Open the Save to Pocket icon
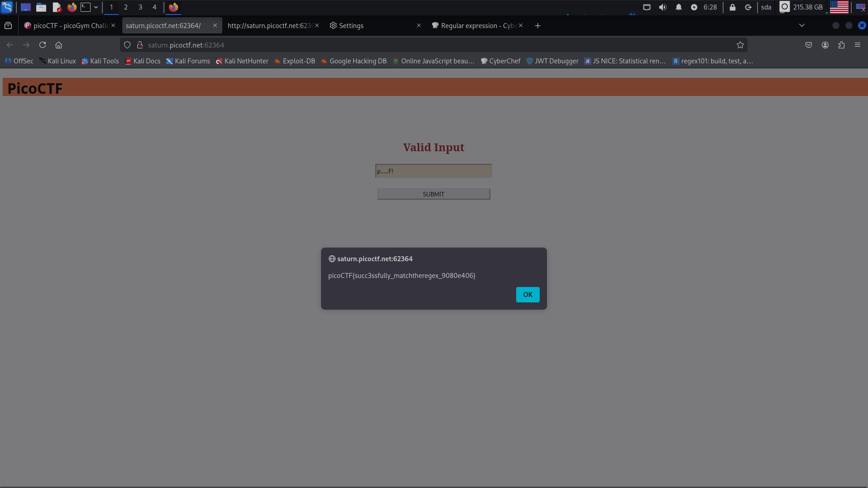 point(809,45)
